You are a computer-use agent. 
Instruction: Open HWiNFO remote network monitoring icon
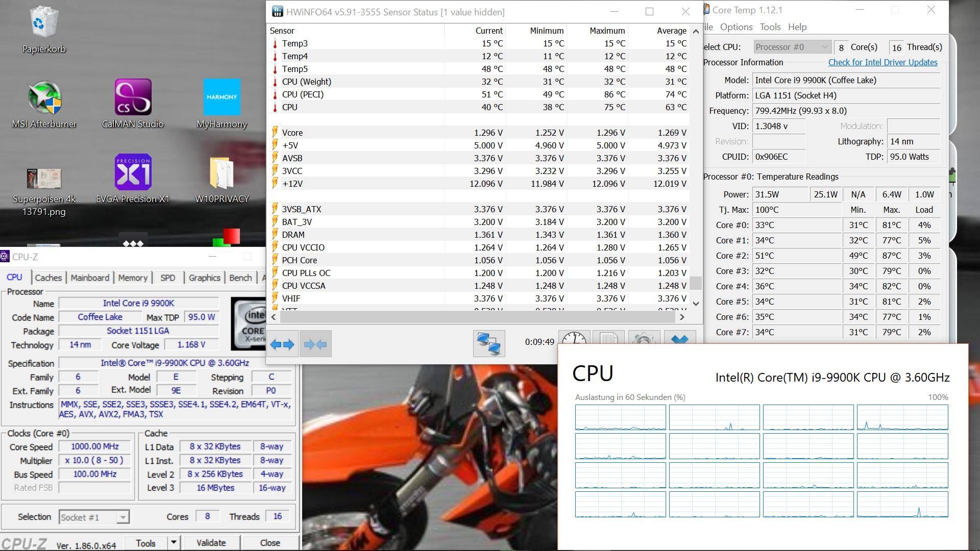tap(488, 344)
